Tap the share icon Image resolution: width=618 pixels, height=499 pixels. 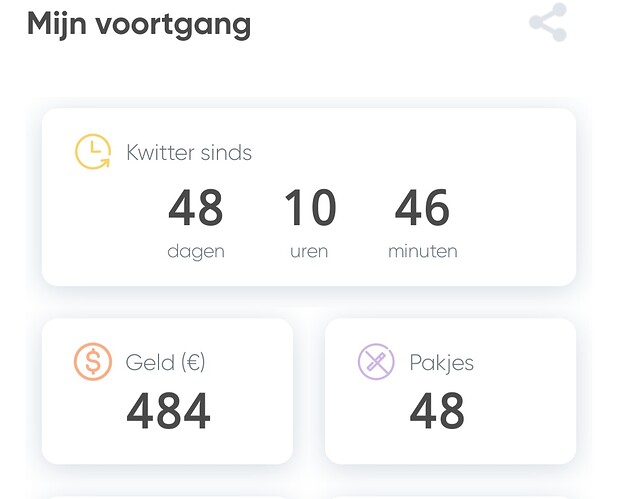(x=548, y=23)
